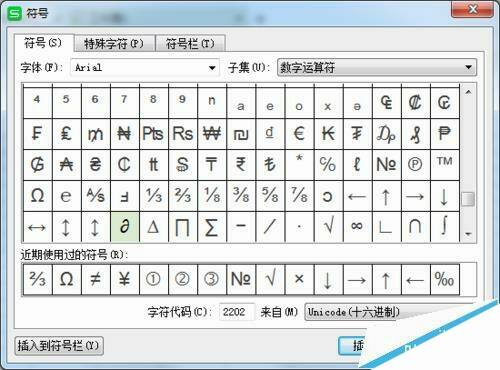Screen dimensions: 500x370
Task: Switch to the 符号(S) tab
Action: click(43, 43)
